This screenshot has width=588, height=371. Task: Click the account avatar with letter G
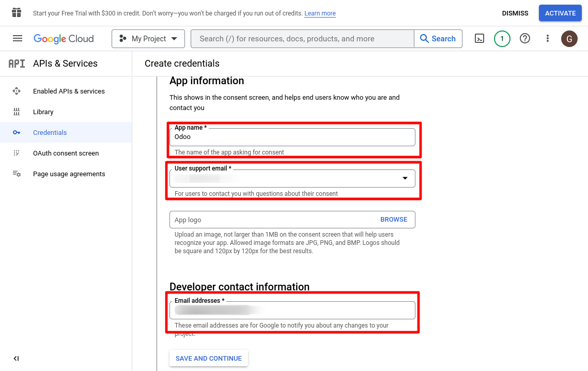pos(569,39)
